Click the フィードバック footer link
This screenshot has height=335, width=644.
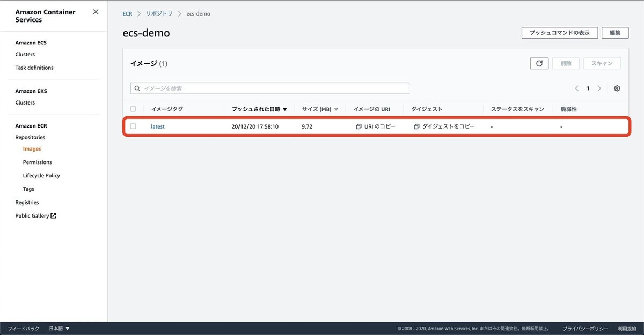[24, 329]
